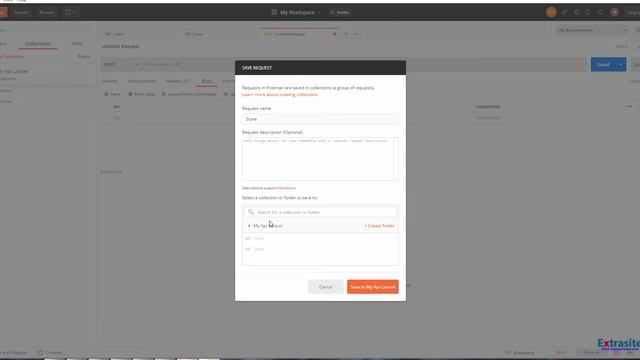Click the Create Folder link
Image resolution: width=640 pixels, height=360 pixels.
(380, 226)
